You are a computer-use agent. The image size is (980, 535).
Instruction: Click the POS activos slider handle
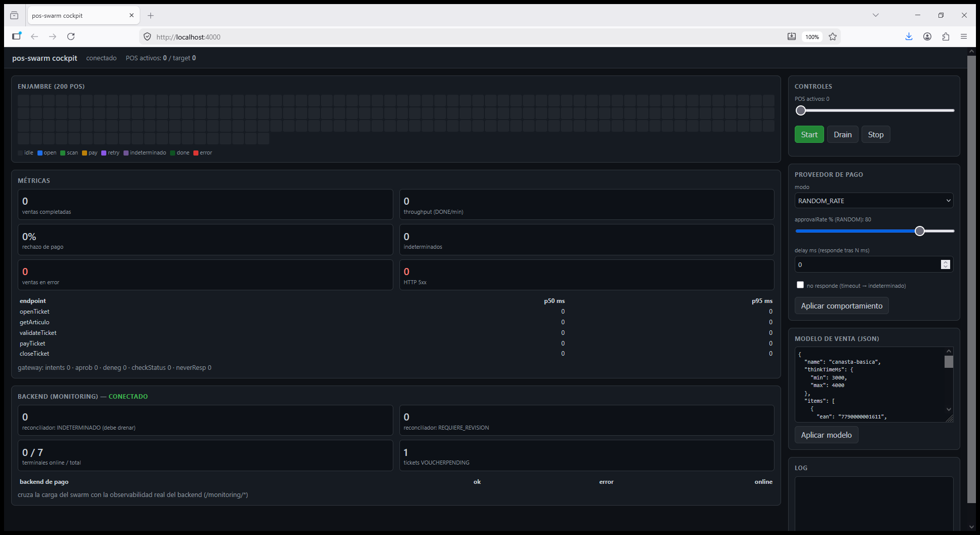click(x=800, y=110)
